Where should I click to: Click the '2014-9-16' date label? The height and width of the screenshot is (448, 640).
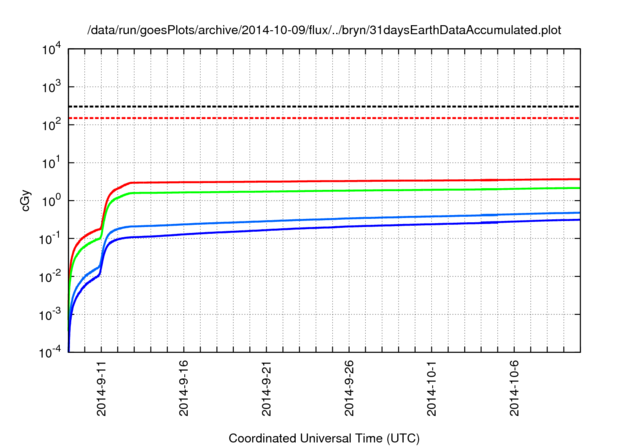[x=184, y=388]
